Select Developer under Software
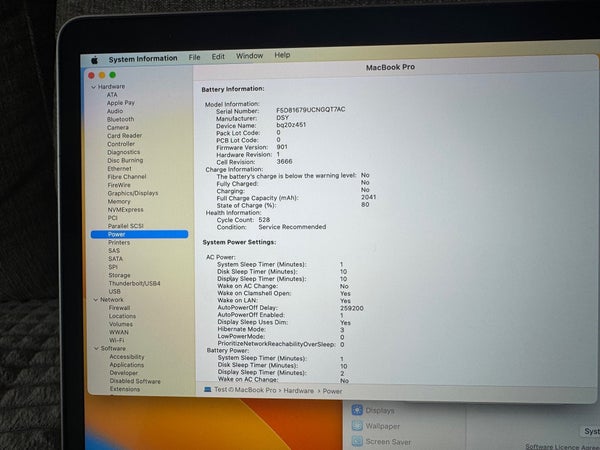The image size is (600, 450). [124, 373]
